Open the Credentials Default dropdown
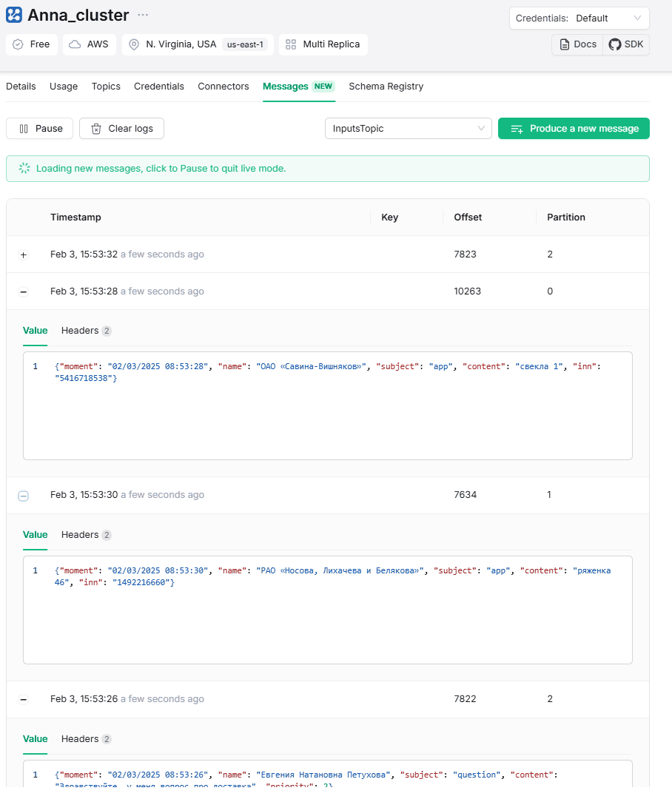Screen dimensions: 672x799 pyautogui.click(x=579, y=18)
